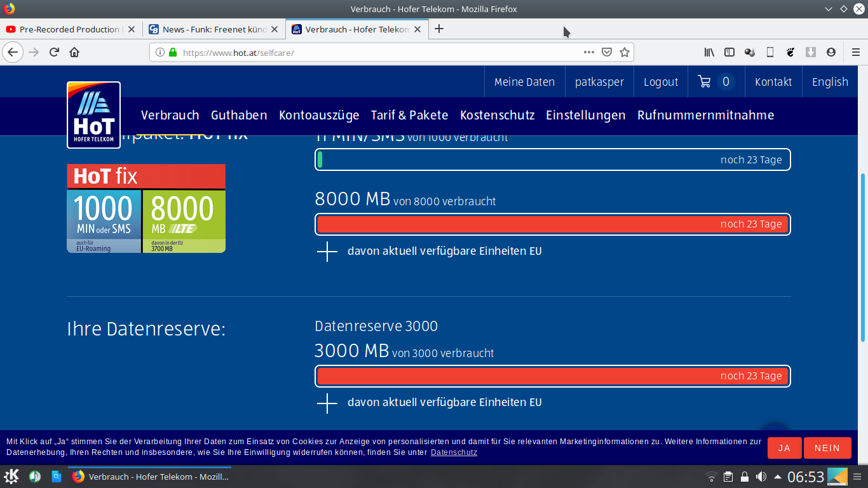868x488 pixels.
Task: Open the window title bar dropdown arrow
Action: click(829, 9)
